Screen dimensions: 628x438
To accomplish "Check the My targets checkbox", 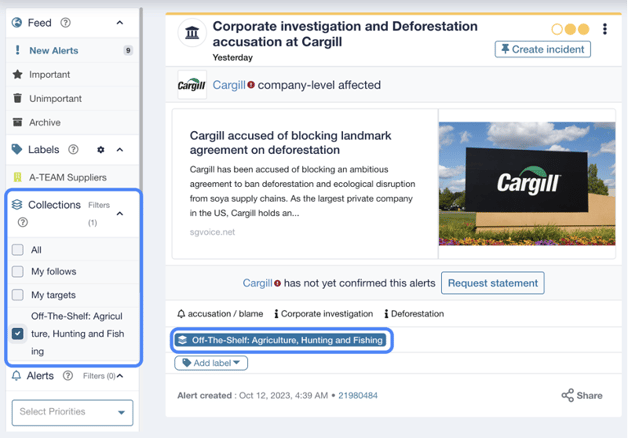I will (18, 295).
